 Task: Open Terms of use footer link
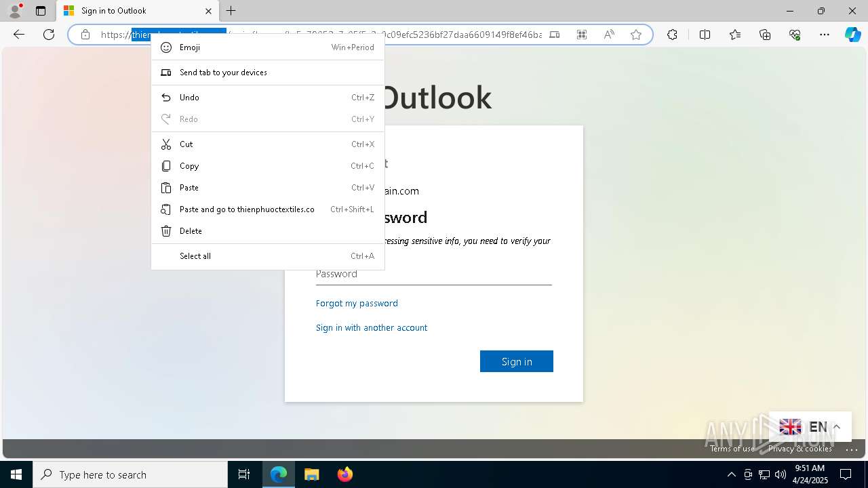pyautogui.click(x=732, y=449)
